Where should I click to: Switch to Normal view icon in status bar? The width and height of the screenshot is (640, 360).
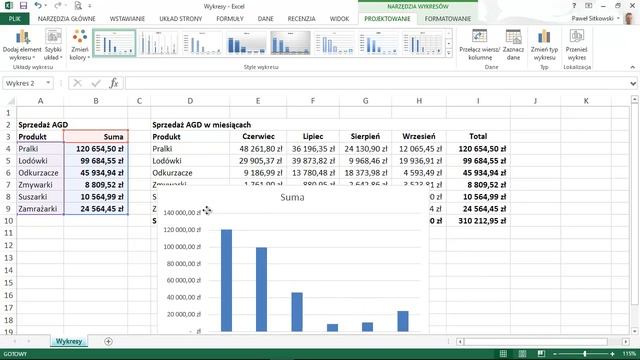503,354
